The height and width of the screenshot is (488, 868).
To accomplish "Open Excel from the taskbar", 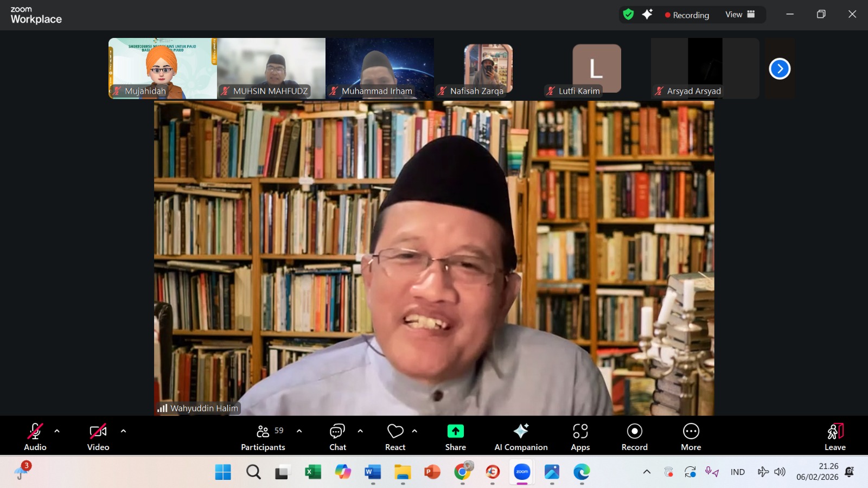I will (312, 472).
